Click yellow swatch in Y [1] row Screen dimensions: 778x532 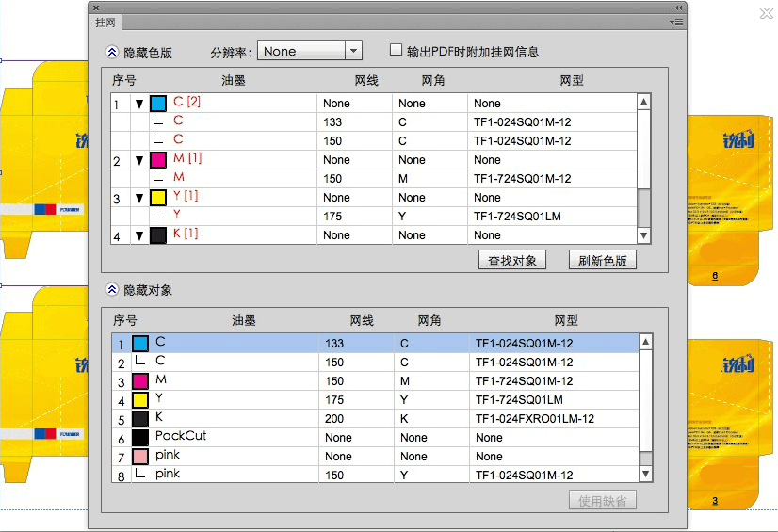pyautogui.click(x=158, y=198)
